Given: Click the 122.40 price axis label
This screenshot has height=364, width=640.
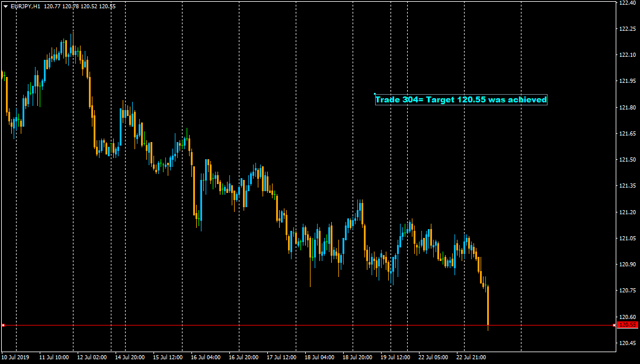Looking at the screenshot, I should click(628, 3).
